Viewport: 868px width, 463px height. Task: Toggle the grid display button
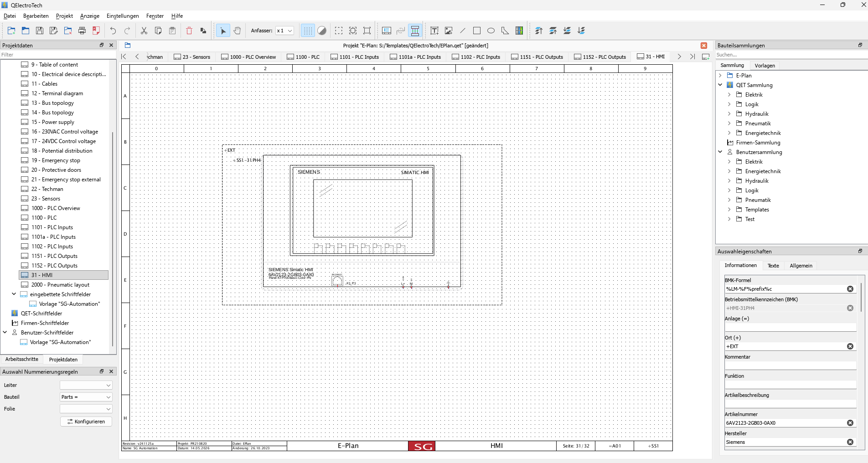308,31
